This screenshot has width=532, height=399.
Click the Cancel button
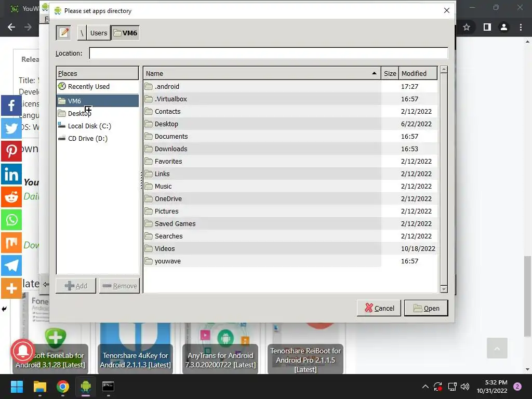coord(379,308)
